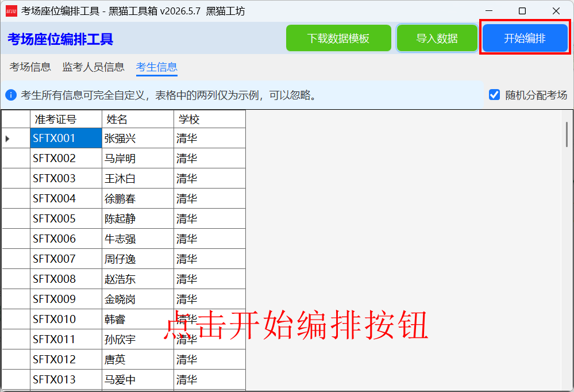This screenshot has height=392, width=574.
Task: Select the name cell 马岸明
Action: point(138,158)
